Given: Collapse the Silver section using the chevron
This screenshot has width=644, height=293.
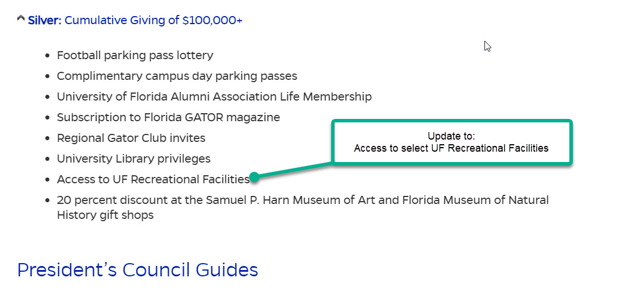Looking at the screenshot, I should point(21,19).
